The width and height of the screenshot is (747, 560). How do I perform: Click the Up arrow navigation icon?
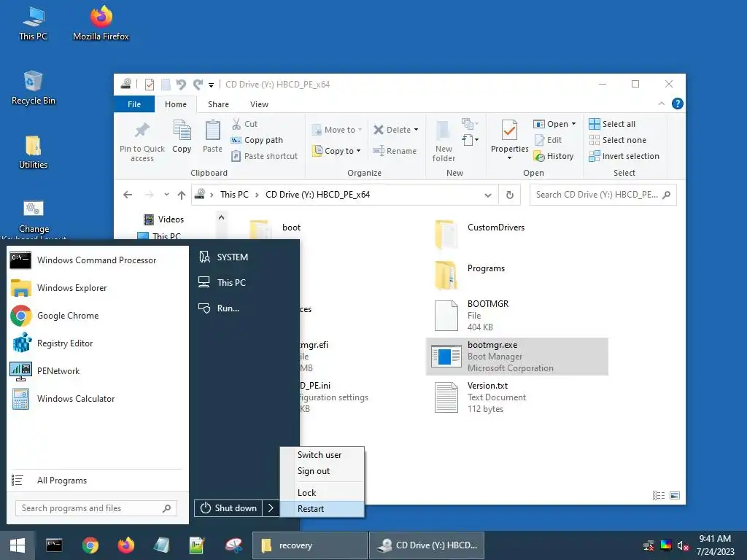click(x=182, y=195)
